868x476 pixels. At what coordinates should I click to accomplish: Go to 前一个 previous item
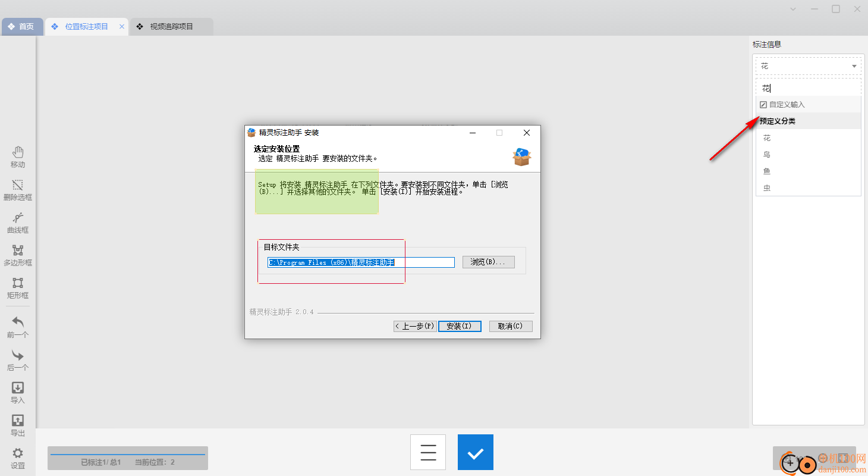click(18, 327)
